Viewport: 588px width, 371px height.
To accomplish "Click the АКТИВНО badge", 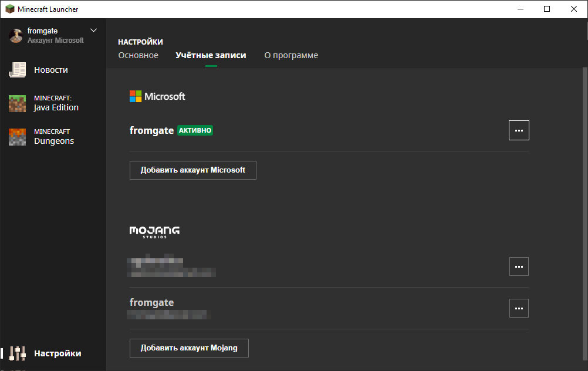I will 195,130.
